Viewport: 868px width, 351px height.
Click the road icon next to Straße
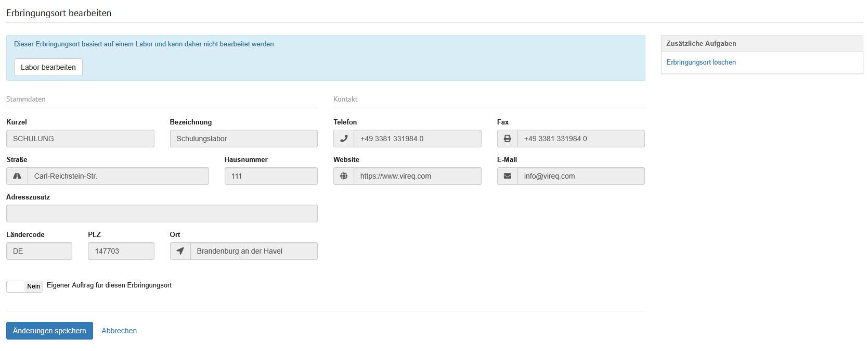[x=17, y=176]
